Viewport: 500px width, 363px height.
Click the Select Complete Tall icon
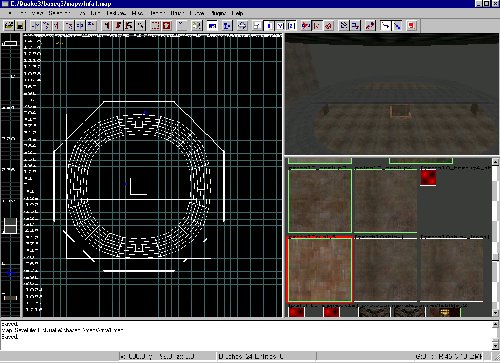point(107,26)
